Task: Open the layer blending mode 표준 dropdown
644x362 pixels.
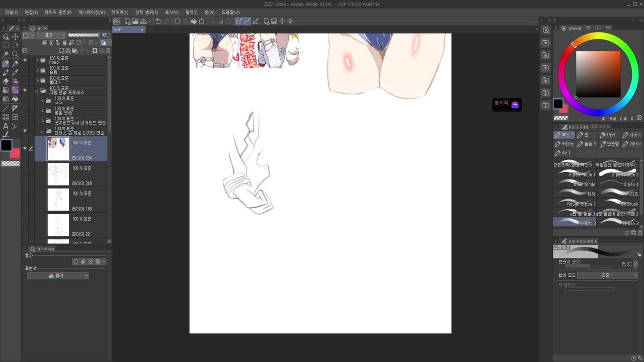Action: pos(51,35)
